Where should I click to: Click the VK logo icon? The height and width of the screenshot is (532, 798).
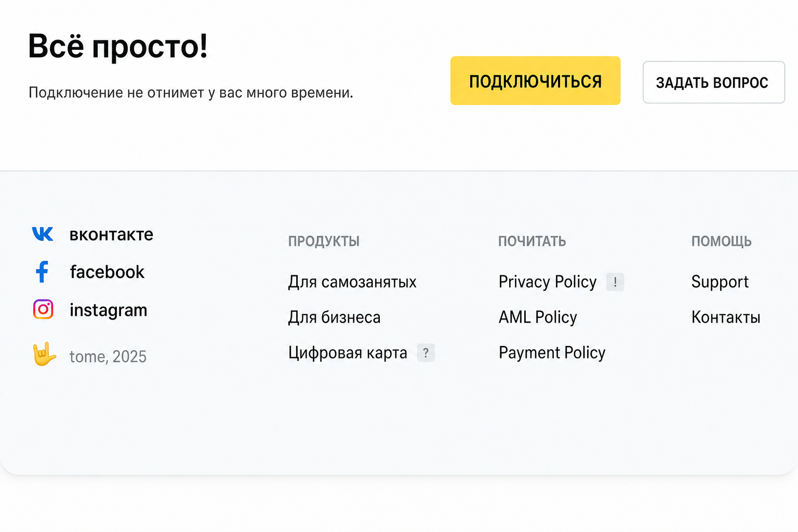point(43,234)
